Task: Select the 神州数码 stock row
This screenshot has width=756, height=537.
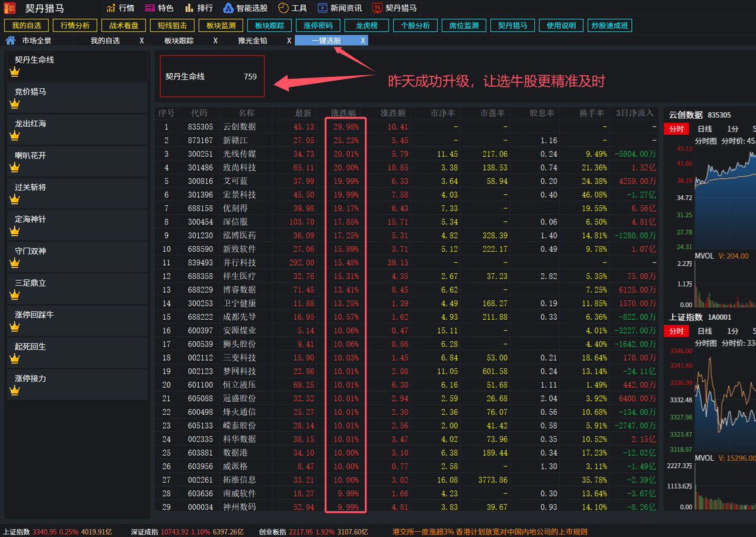Action: 407,507
